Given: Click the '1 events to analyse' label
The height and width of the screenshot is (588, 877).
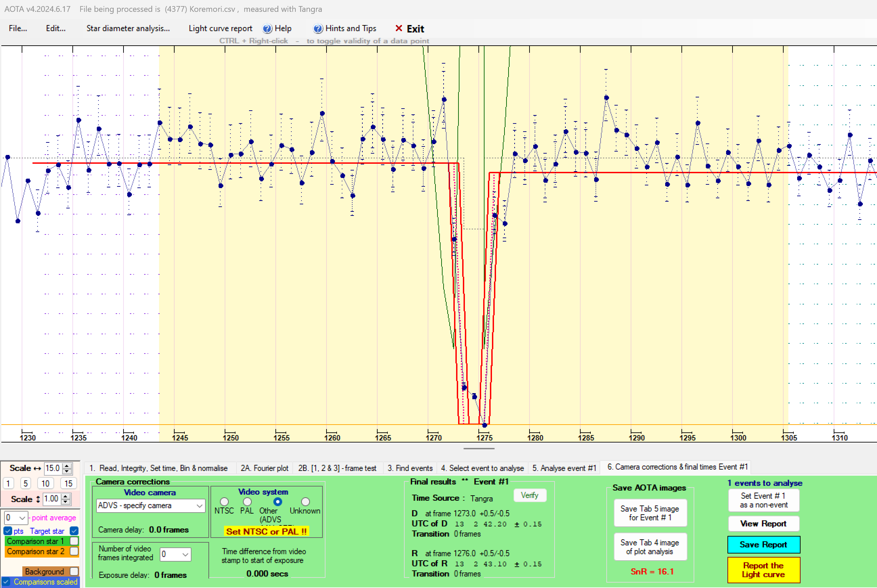Looking at the screenshot, I should tap(765, 483).
